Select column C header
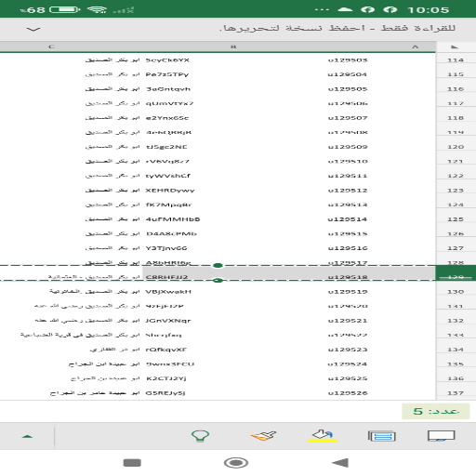Image resolution: width=476 pixels, height=476 pixels. point(51,46)
